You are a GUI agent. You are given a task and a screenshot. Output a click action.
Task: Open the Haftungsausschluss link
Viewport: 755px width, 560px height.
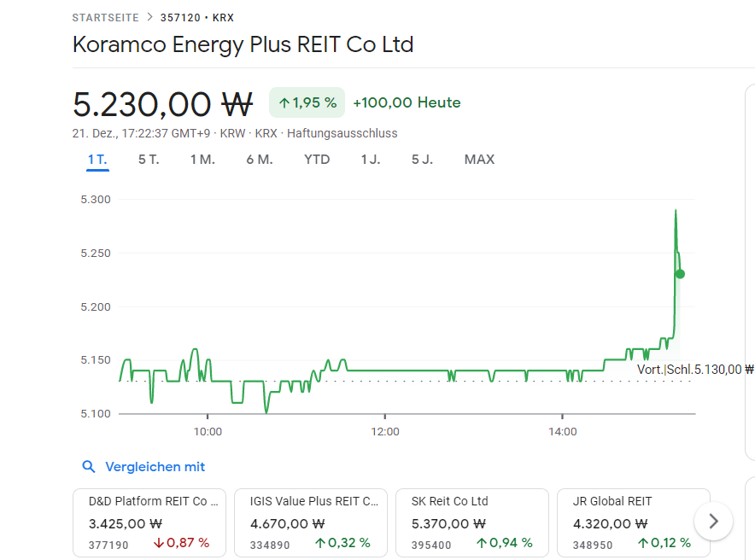(342, 133)
